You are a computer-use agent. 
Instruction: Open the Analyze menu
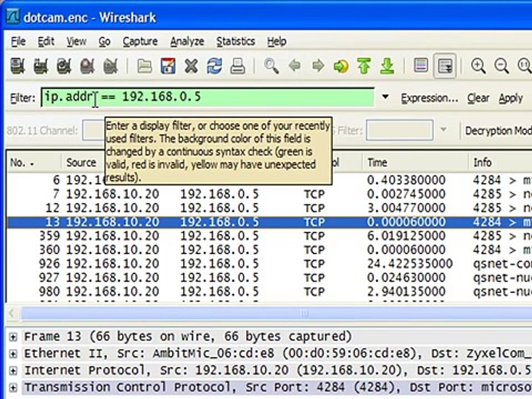pyautogui.click(x=187, y=42)
